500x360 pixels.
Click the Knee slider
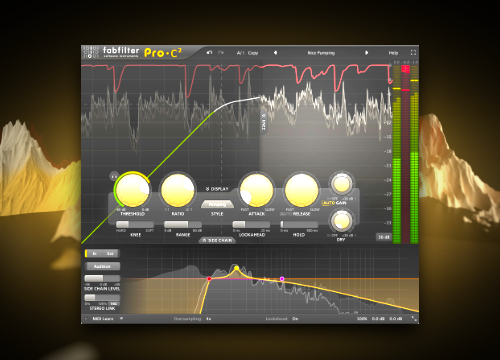(135, 224)
